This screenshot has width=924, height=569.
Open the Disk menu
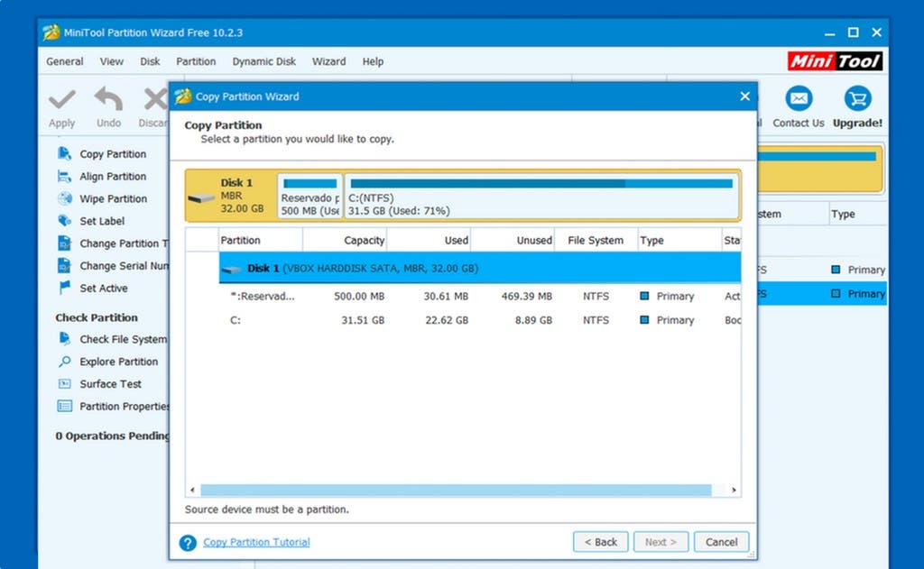click(x=150, y=62)
